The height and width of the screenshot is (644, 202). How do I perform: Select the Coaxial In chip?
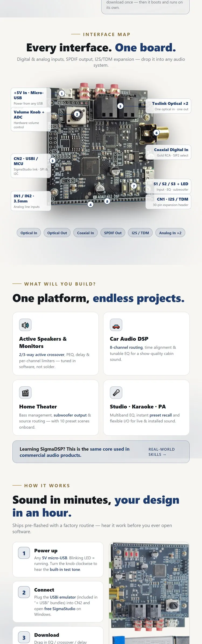pos(85,233)
